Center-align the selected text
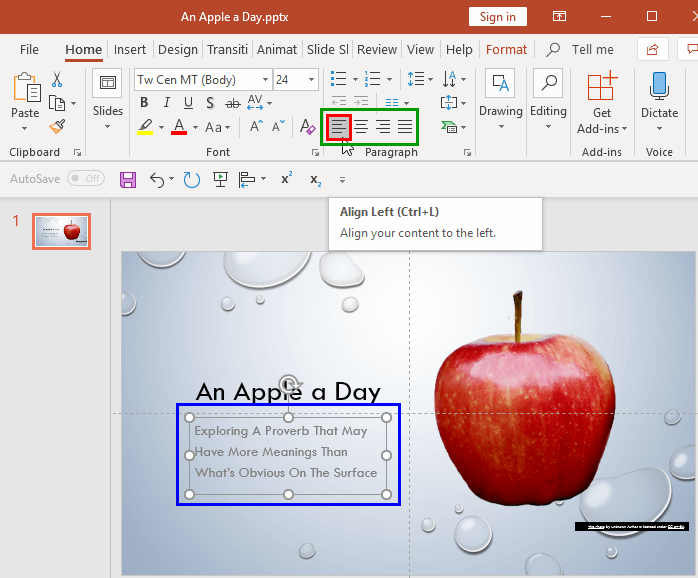This screenshot has width=698, height=578. 362,126
